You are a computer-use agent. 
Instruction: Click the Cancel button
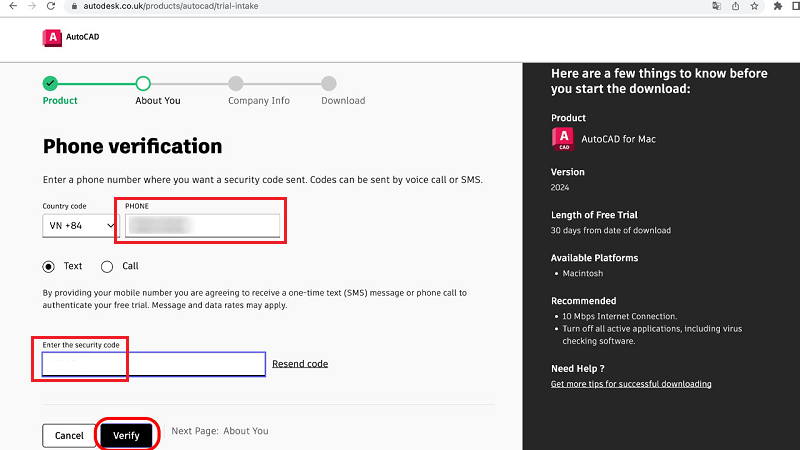(69, 436)
